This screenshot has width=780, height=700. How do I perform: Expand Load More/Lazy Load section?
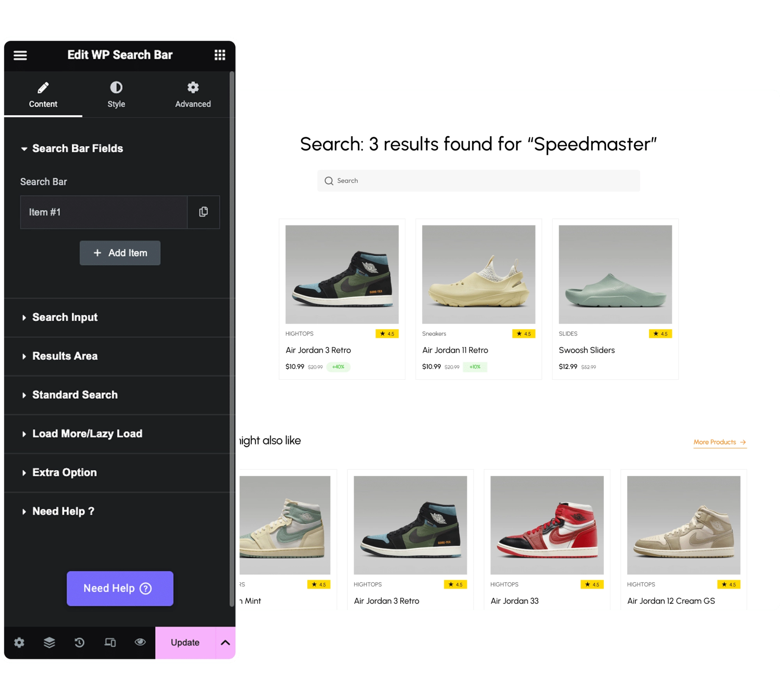tap(87, 434)
